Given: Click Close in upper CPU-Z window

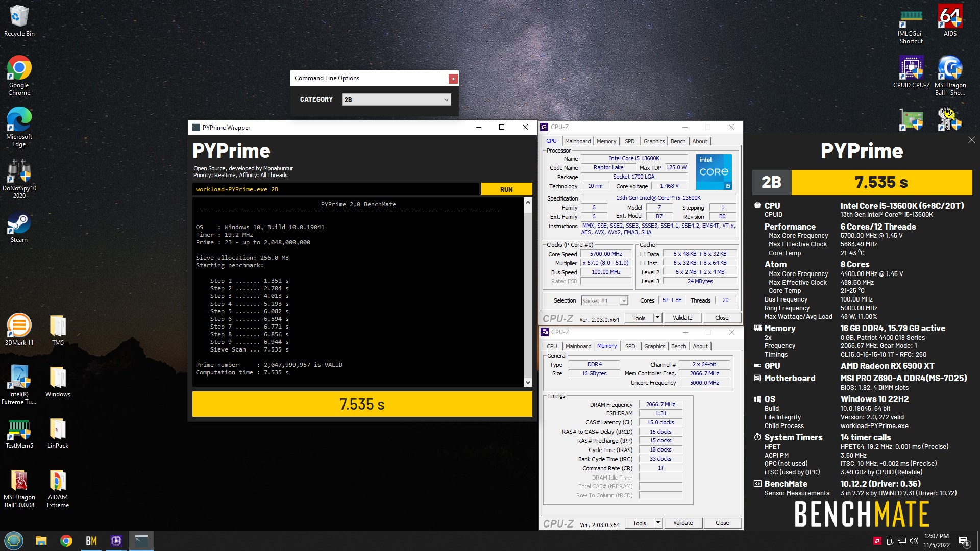Looking at the screenshot, I should click(722, 318).
